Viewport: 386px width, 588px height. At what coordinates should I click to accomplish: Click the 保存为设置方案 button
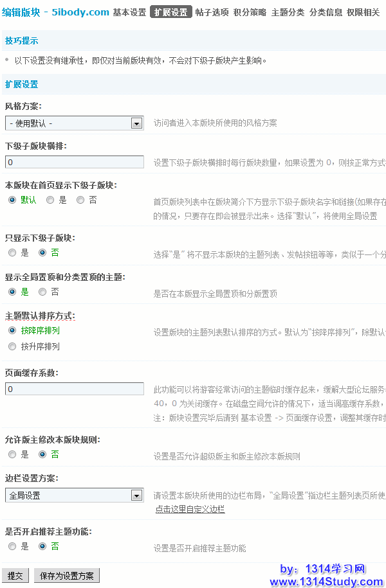click(x=67, y=576)
